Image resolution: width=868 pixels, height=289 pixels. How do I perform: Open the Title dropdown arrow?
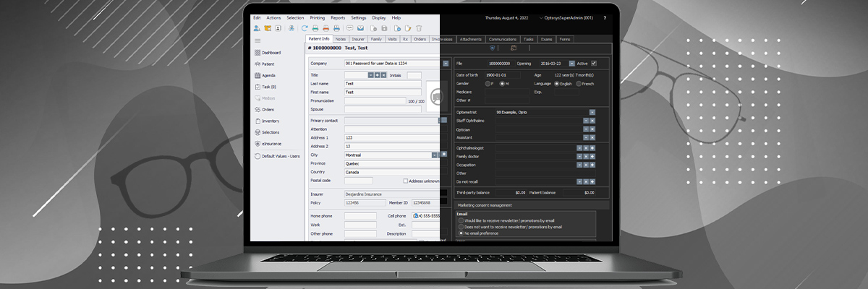click(x=371, y=75)
